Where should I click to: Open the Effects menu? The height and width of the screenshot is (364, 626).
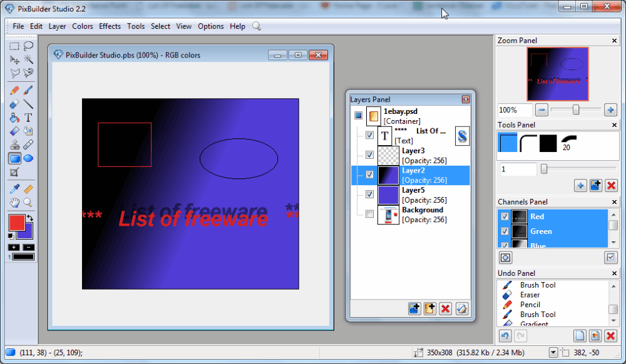pos(110,26)
